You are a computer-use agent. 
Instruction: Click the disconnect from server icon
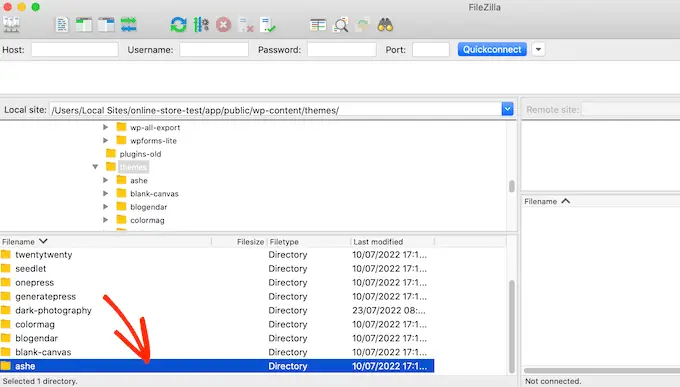tap(246, 25)
